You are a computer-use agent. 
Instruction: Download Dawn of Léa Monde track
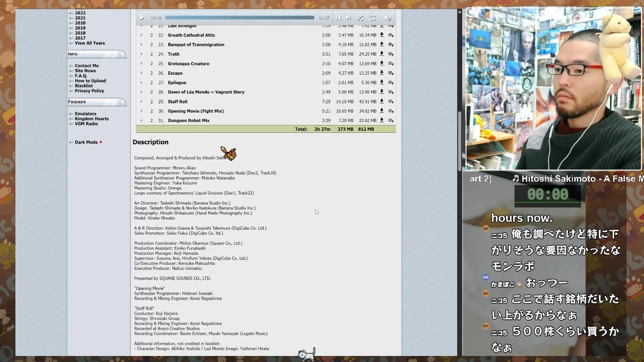pyautogui.click(x=382, y=92)
